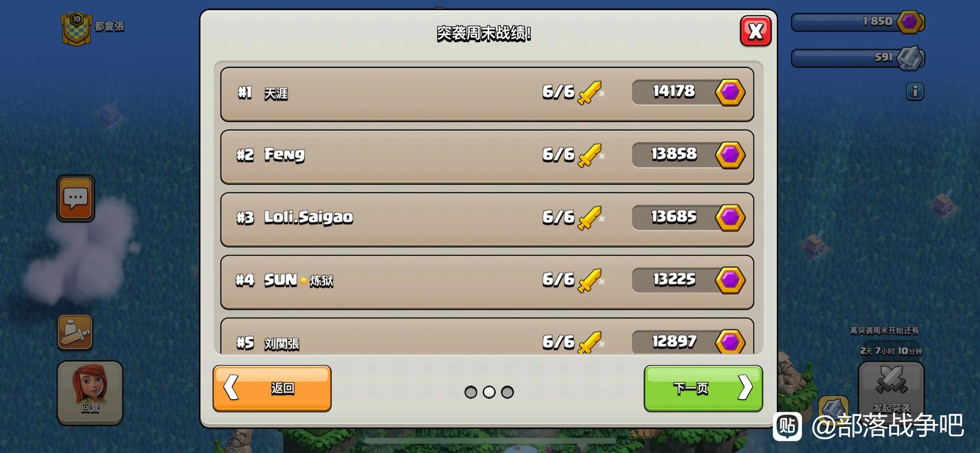This screenshot has height=453, width=980.
Task: Select the middle page indicator dot
Action: click(x=489, y=392)
